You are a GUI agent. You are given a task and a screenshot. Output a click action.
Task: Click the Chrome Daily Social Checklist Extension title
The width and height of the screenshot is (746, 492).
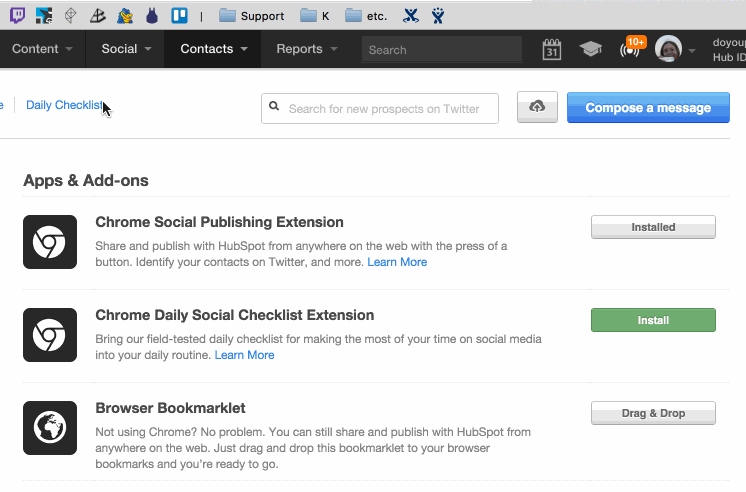click(235, 315)
